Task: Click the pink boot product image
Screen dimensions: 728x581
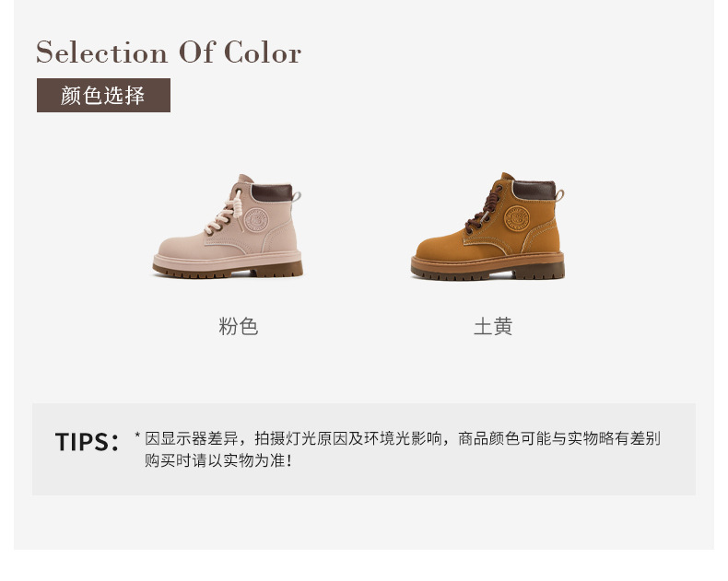Action: 229,227
